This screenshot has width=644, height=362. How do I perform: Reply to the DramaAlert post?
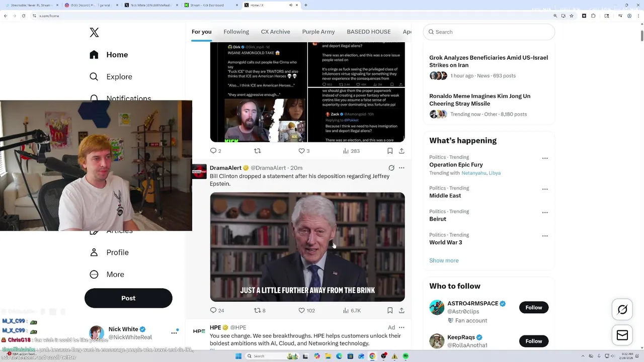tap(217, 310)
